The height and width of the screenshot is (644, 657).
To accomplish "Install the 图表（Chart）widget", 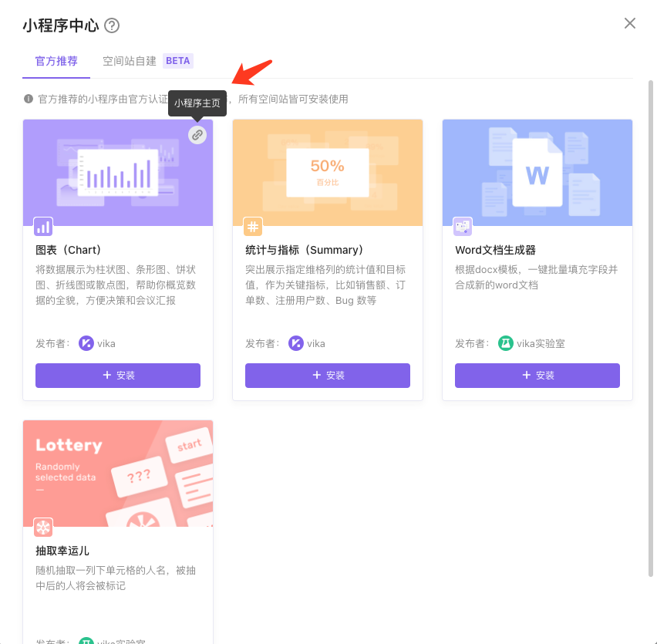I will (x=117, y=376).
